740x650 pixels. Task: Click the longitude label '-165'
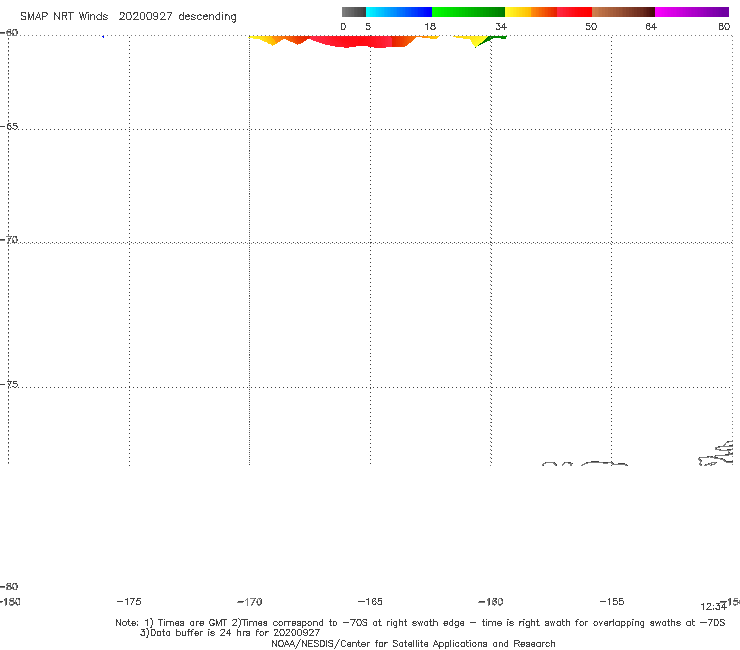pyautogui.click(x=370, y=602)
